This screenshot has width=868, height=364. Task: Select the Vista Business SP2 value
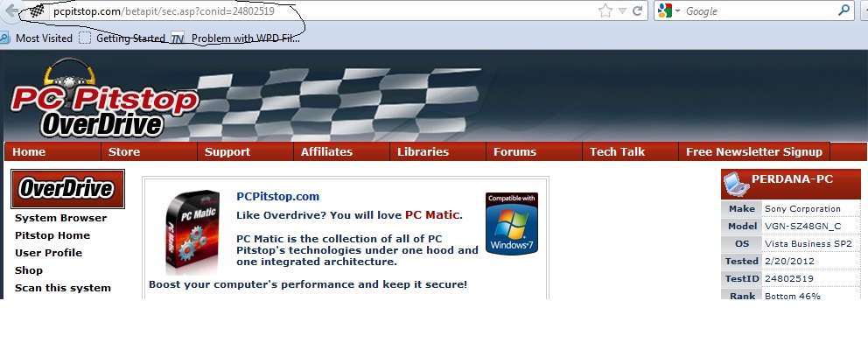click(808, 243)
